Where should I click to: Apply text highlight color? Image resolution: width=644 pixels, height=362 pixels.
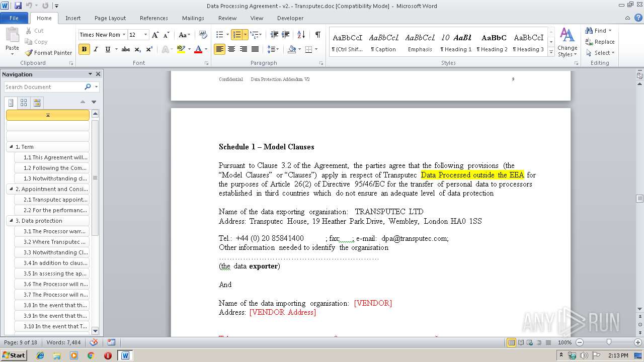(181, 49)
